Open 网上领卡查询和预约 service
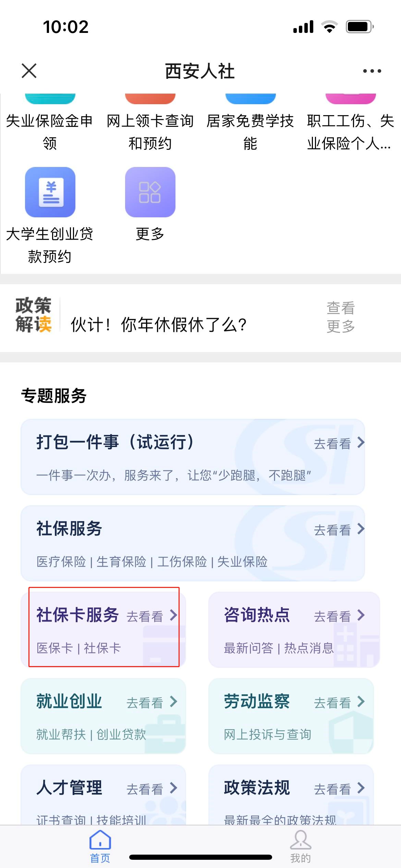The image size is (401, 868). (x=150, y=131)
